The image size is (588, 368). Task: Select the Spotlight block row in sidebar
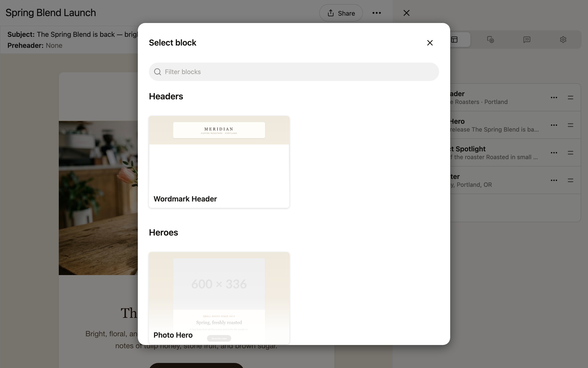[515, 152]
